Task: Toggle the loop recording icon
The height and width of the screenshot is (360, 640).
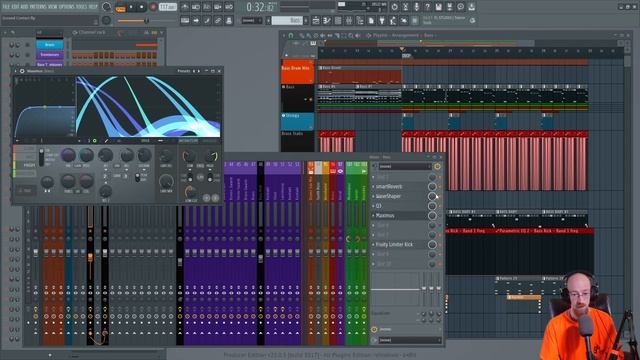Action: click(229, 7)
